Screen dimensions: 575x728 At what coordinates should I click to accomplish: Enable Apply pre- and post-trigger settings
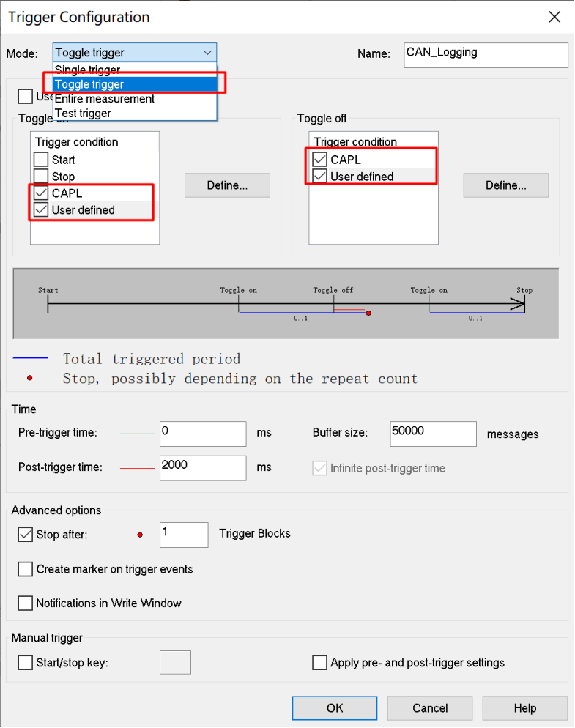pos(319,663)
